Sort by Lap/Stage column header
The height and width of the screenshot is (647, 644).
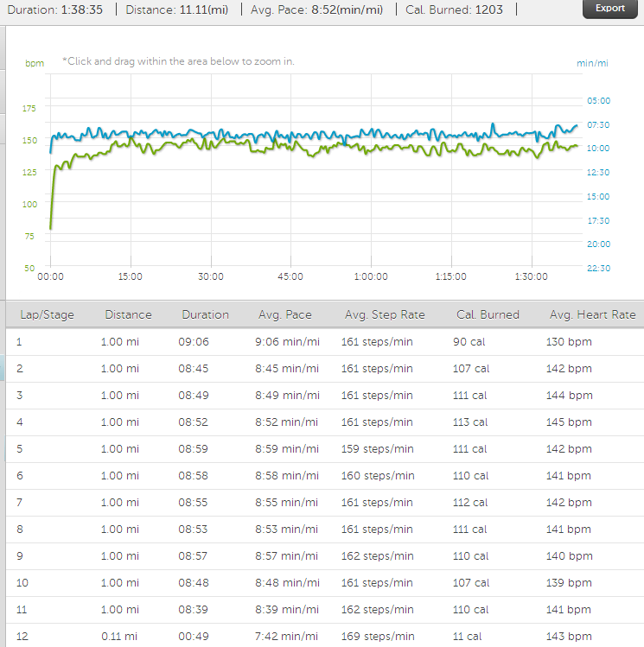pyautogui.click(x=47, y=315)
